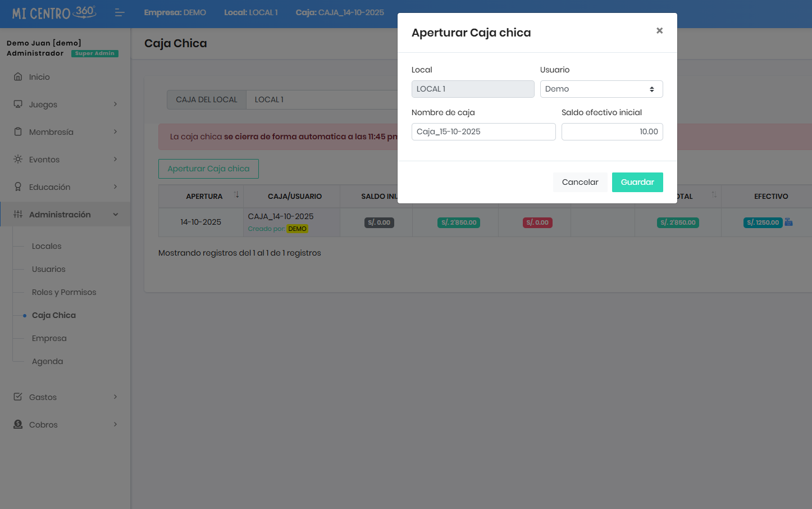Click Cancelar in the dialog
The height and width of the screenshot is (509, 812).
tap(580, 183)
